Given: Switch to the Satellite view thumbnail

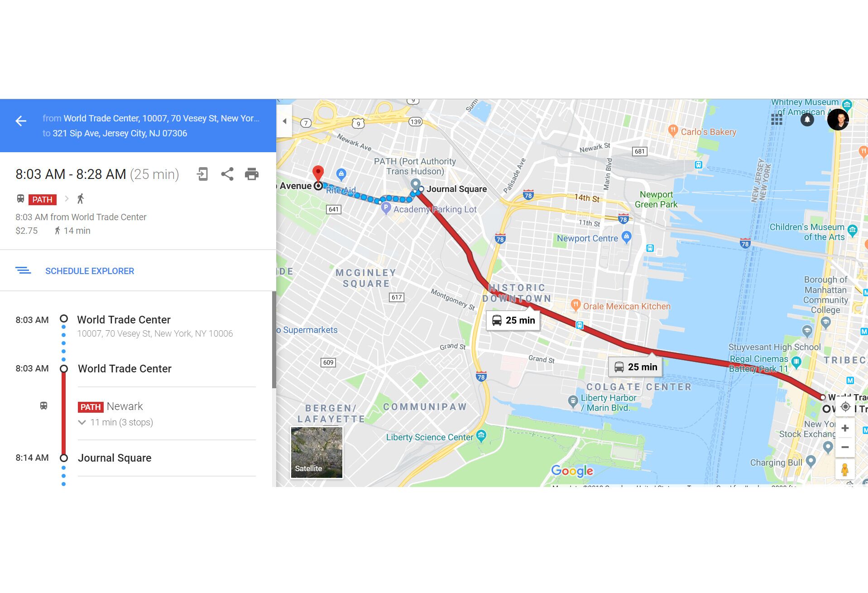Looking at the screenshot, I should coord(317,452).
